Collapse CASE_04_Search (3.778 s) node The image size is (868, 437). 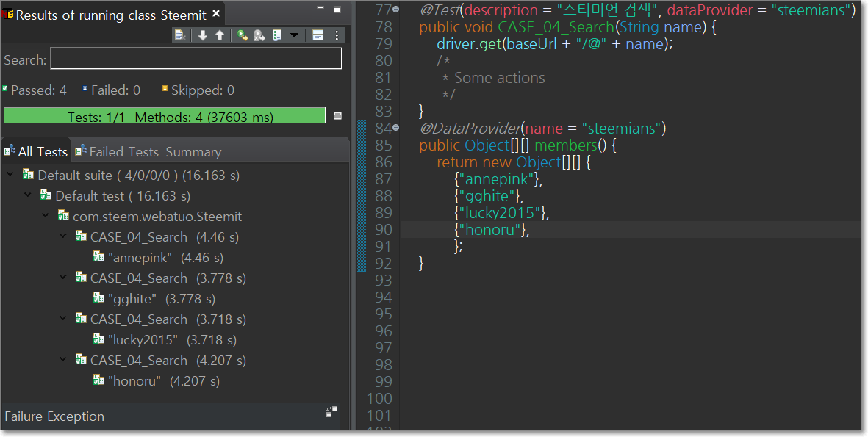[64, 277]
